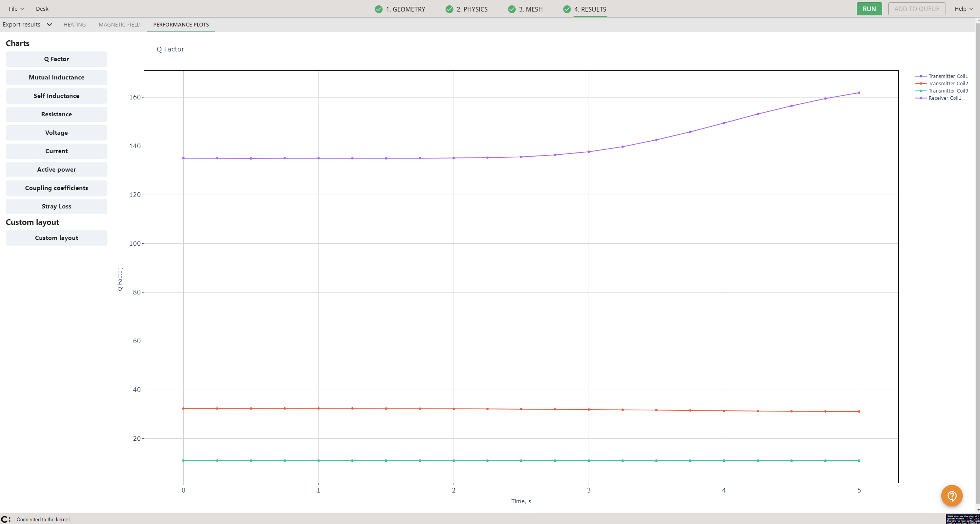Open the File menu dropdown
The height and width of the screenshot is (524, 980).
click(16, 9)
